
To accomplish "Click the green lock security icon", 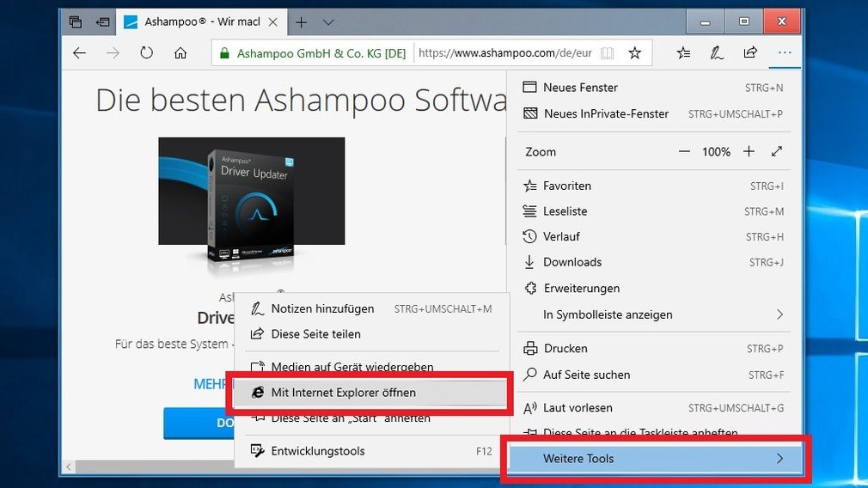I will click(x=224, y=53).
